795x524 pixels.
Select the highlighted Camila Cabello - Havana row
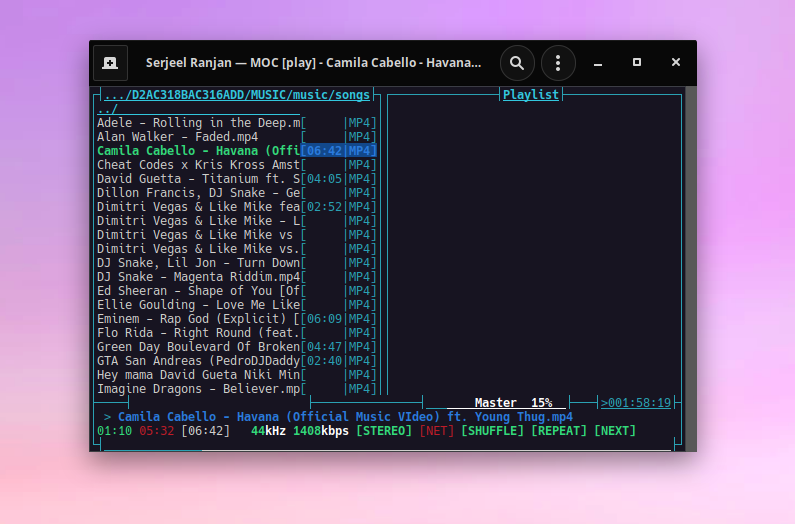pyautogui.click(x=236, y=151)
